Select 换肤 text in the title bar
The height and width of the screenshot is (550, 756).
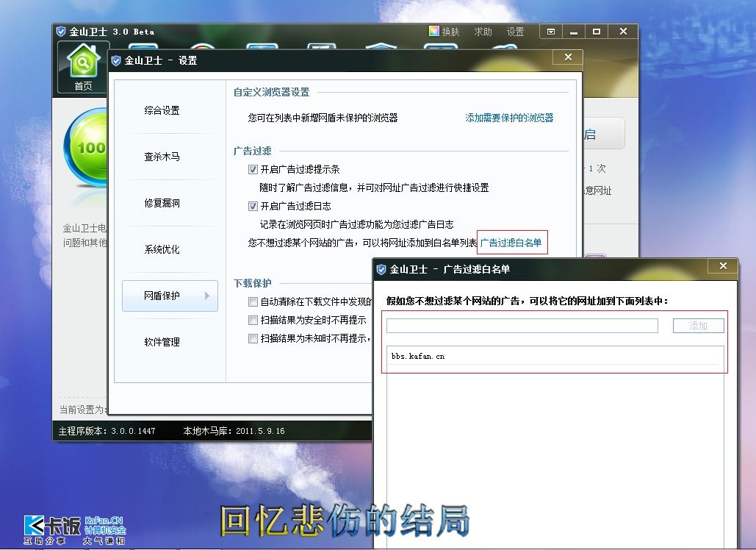(x=451, y=32)
